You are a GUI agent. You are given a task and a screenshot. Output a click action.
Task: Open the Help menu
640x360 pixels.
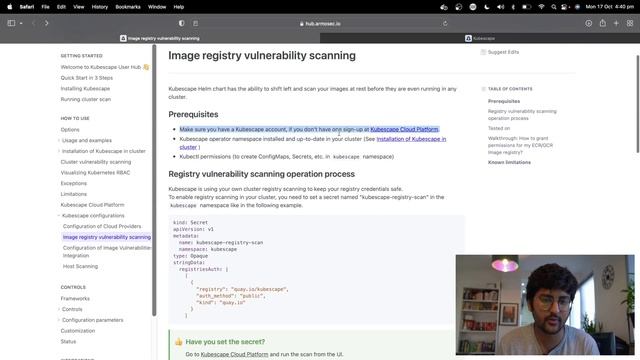179,7
